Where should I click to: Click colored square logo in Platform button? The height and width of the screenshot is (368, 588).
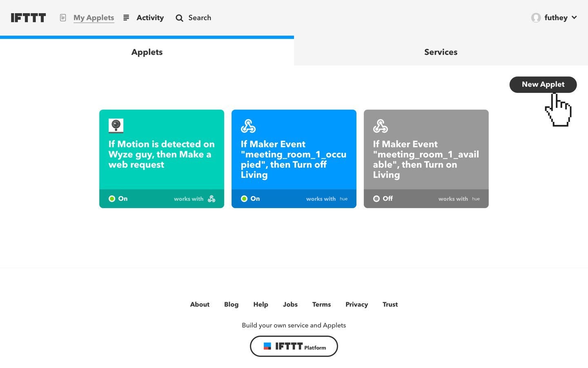click(267, 346)
